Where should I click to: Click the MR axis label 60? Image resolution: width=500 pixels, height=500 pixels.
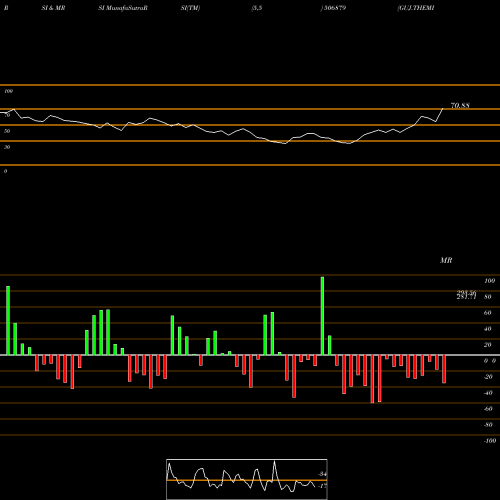point(488,313)
